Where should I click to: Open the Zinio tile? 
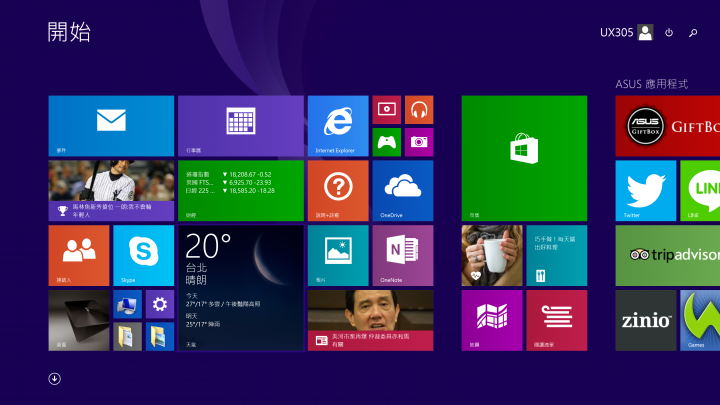coord(646,320)
